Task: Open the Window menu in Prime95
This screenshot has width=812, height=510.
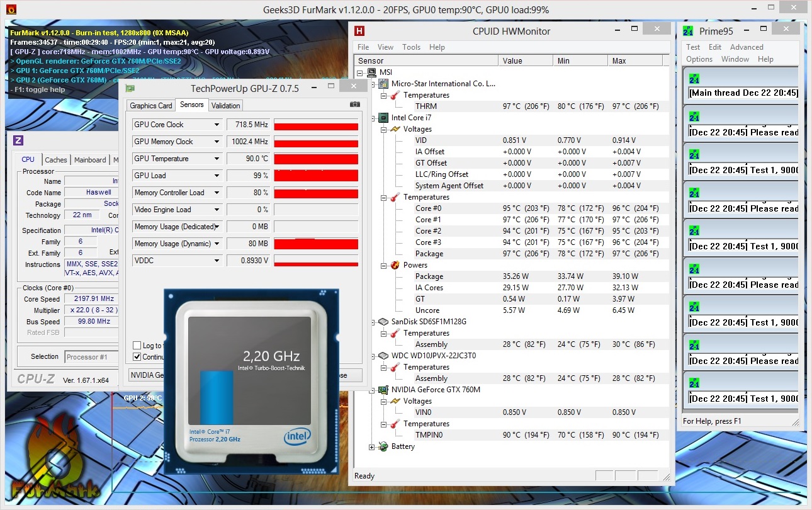Action: click(735, 59)
